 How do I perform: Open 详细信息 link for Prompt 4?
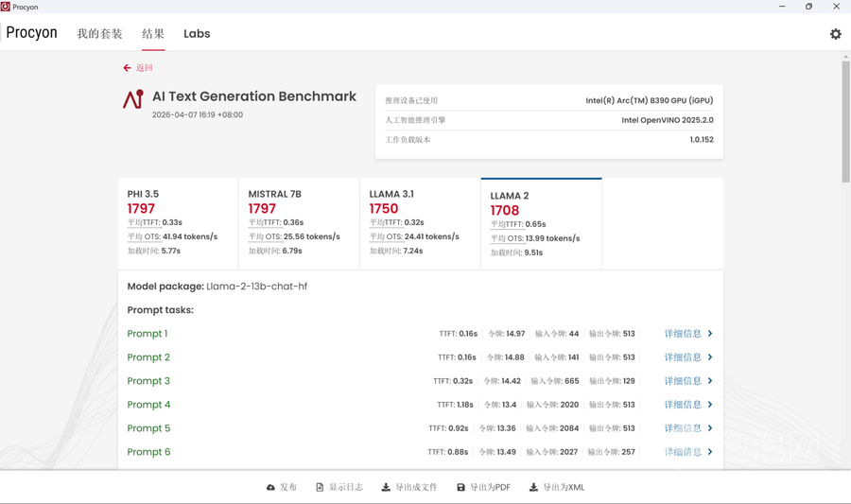(x=683, y=405)
